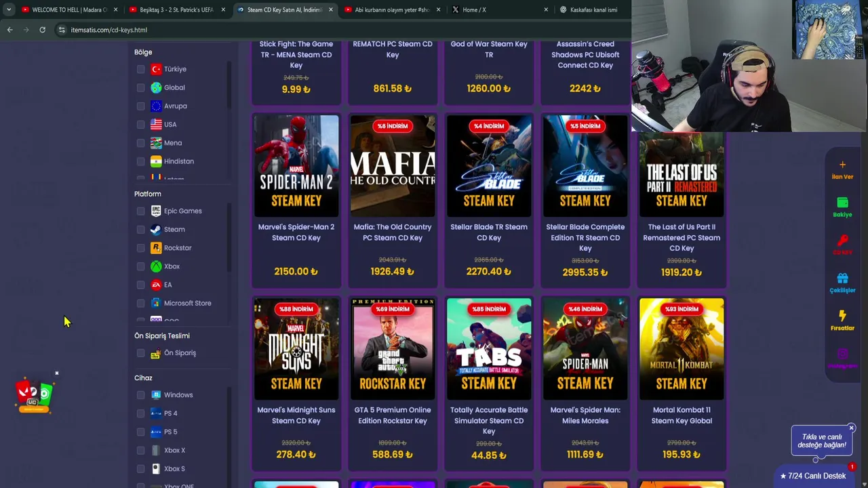This screenshot has height=488, width=868.
Task: Open Stellar Blade Complete Edition TR listing title
Action: [x=585, y=238]
